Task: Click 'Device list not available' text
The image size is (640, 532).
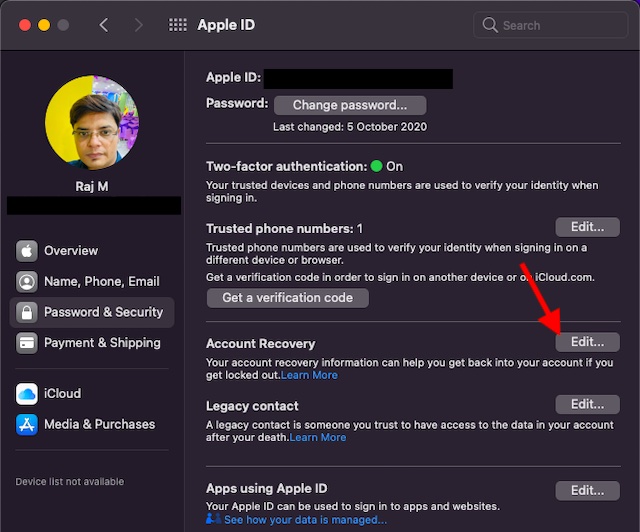Action: click(x=70, y=482)
